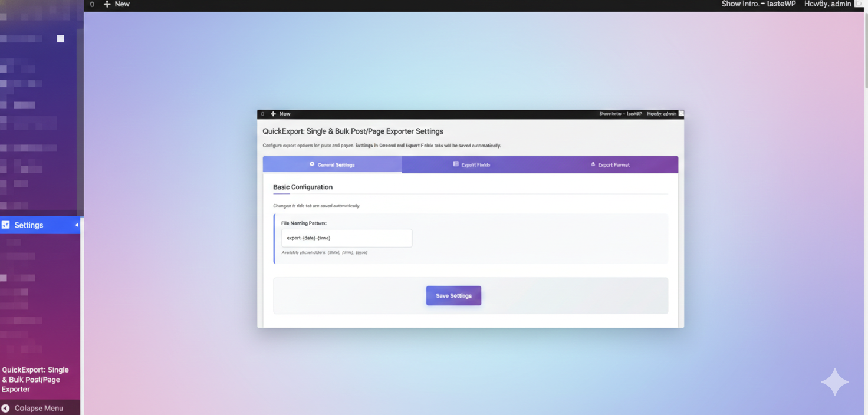The image size is (868, 415).
Task: Click the lock icon on Export Format tab
Action: (x=593, y=164)
